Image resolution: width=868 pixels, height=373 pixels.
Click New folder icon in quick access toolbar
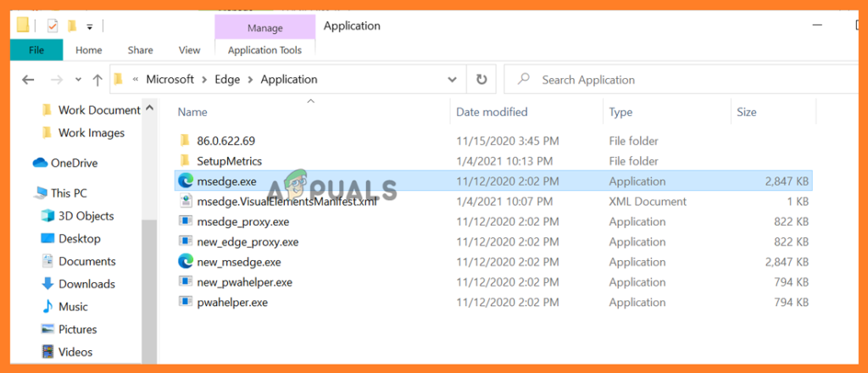pyautogui.click(x=71, y=25)
